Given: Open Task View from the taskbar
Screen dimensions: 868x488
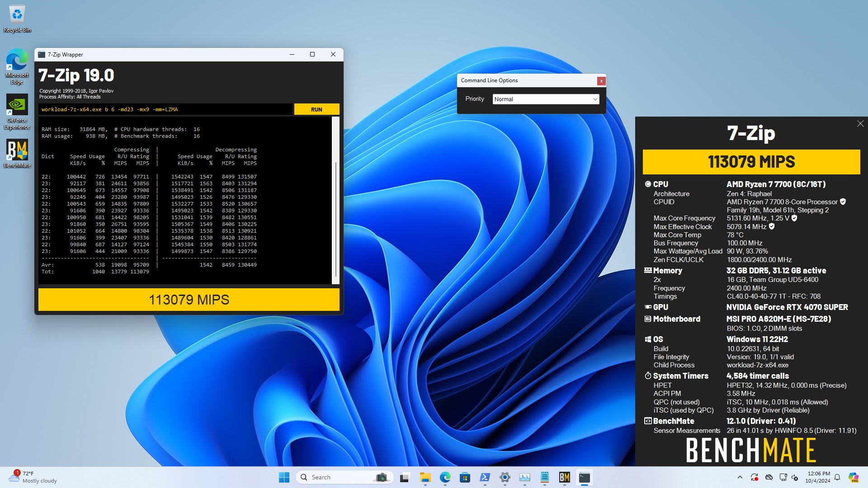Looking at the screenshot, I should click(405, 477).
